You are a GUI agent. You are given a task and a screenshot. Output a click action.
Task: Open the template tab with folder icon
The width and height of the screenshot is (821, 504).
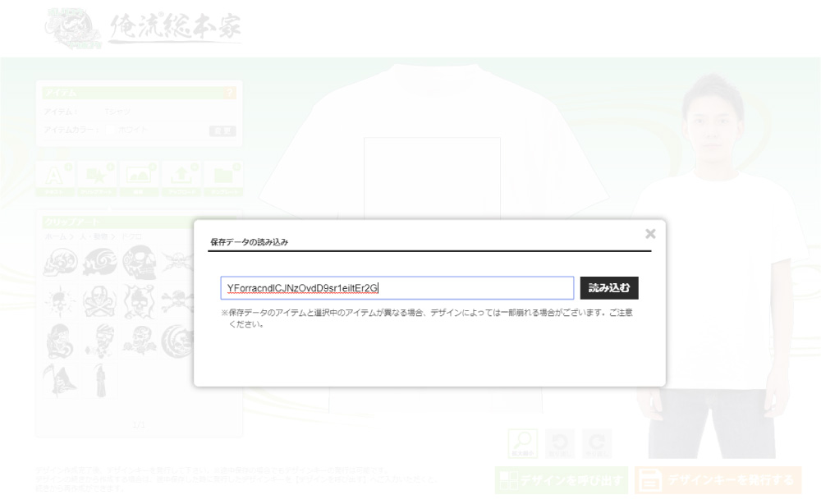(223, 178)
